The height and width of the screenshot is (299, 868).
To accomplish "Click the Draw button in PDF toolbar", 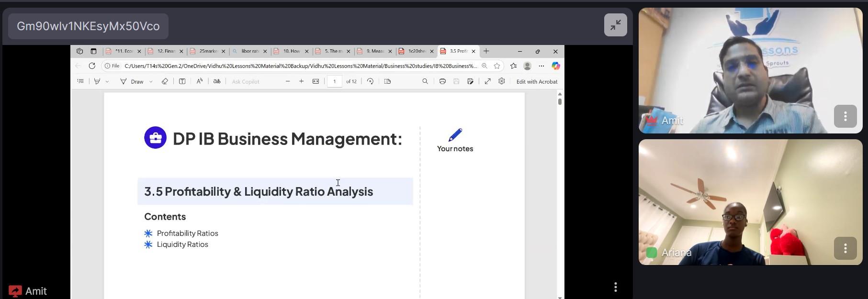I will click(132, 81).
